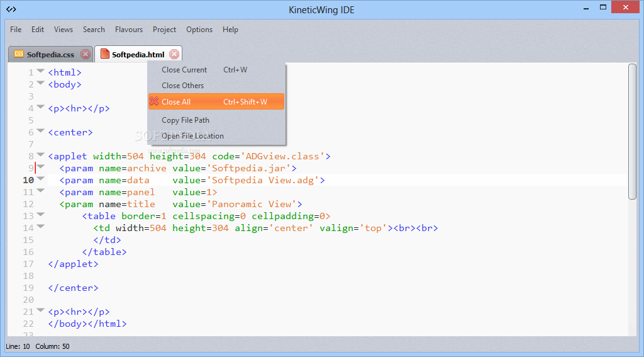The width and height of the screenshot is (644, 357).
Task: Click the </center> tag on line 19
Action: [73, 288]
